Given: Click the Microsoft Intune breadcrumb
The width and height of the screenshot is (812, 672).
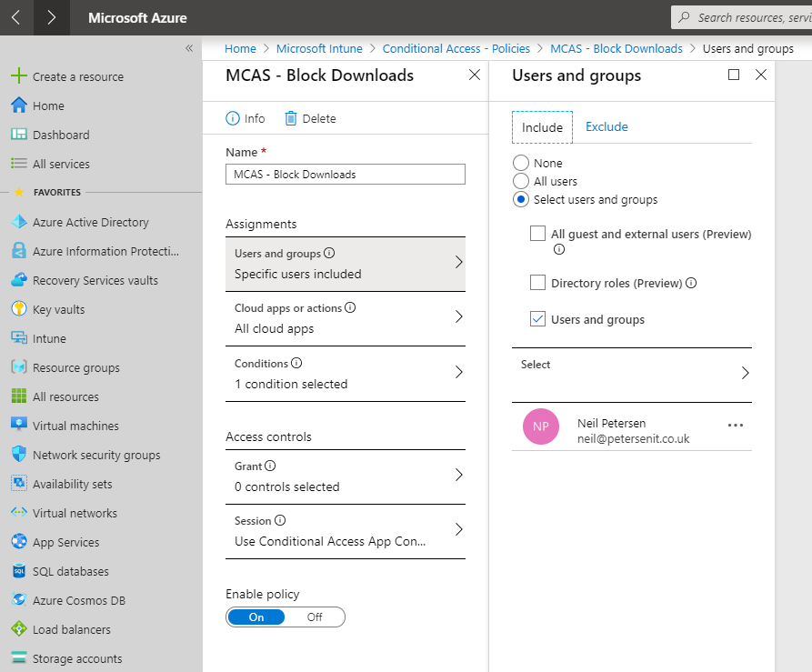Looking at the screenshot, I should click(x=319, y=49).
